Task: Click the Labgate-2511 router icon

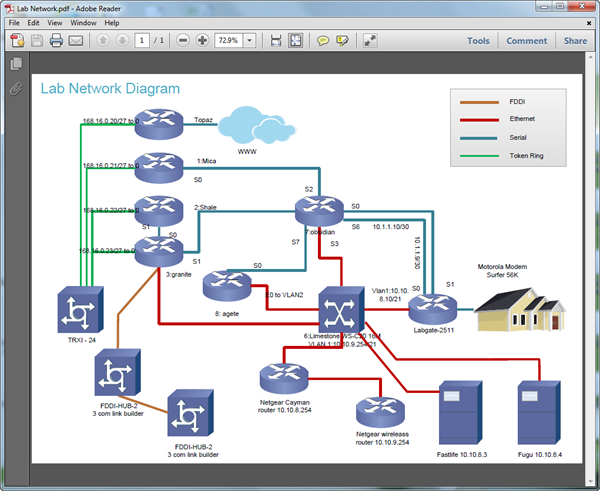Action: click(x=433, y=309)
